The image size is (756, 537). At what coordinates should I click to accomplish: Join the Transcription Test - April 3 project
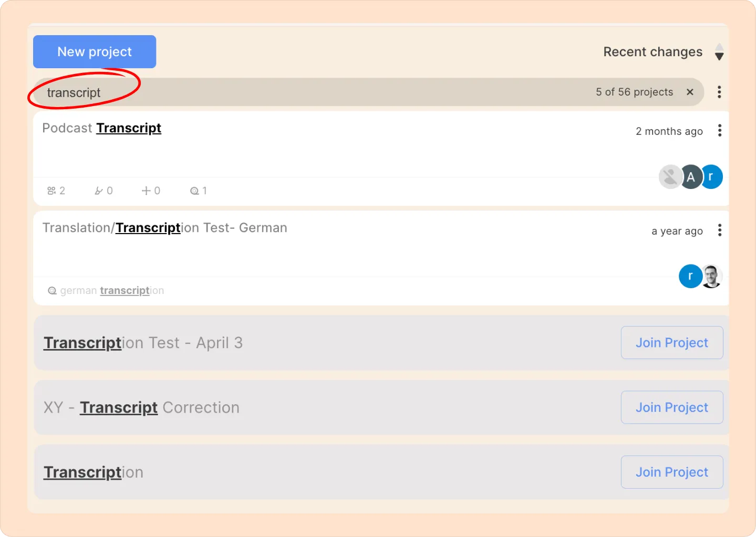click(672, 343)
